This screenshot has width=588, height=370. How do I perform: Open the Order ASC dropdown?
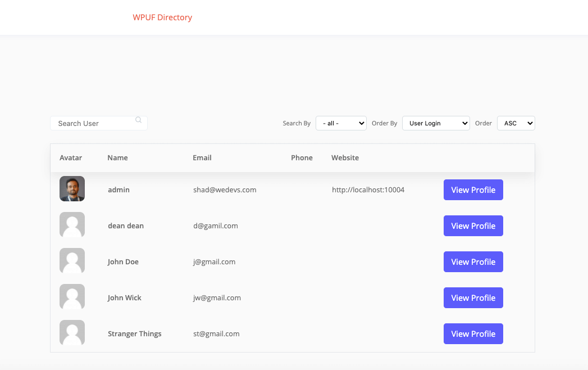coord(516,123)
